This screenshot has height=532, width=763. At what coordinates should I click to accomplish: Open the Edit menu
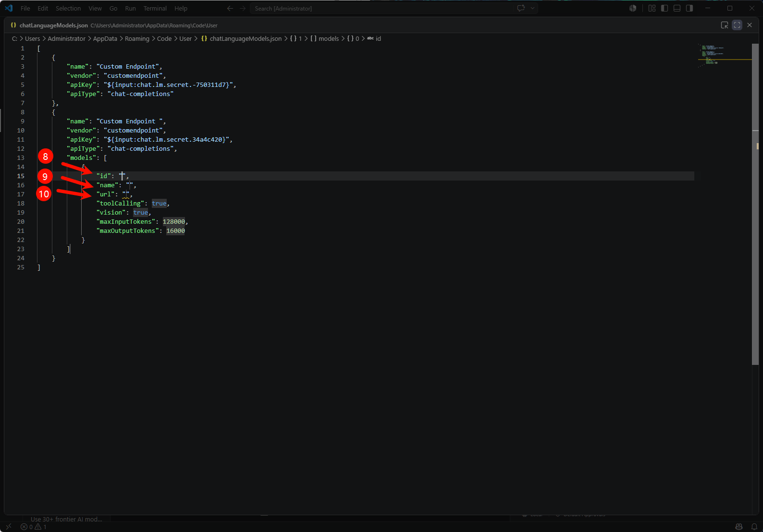tap(43, 8)
